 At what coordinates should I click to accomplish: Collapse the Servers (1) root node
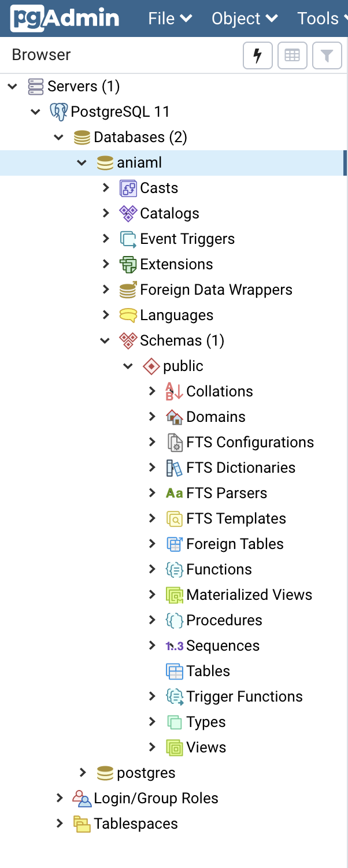(13, 86)
